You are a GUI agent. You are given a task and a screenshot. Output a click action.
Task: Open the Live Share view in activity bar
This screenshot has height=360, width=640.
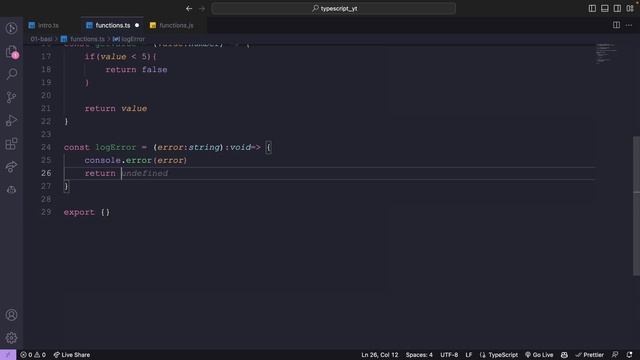click(11, 167)
